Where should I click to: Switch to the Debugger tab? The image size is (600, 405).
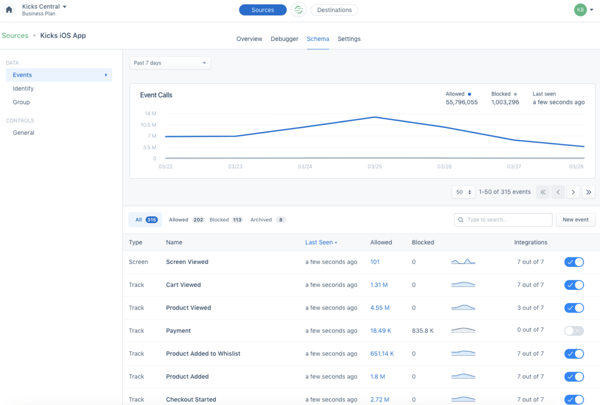tap(284, 39)
